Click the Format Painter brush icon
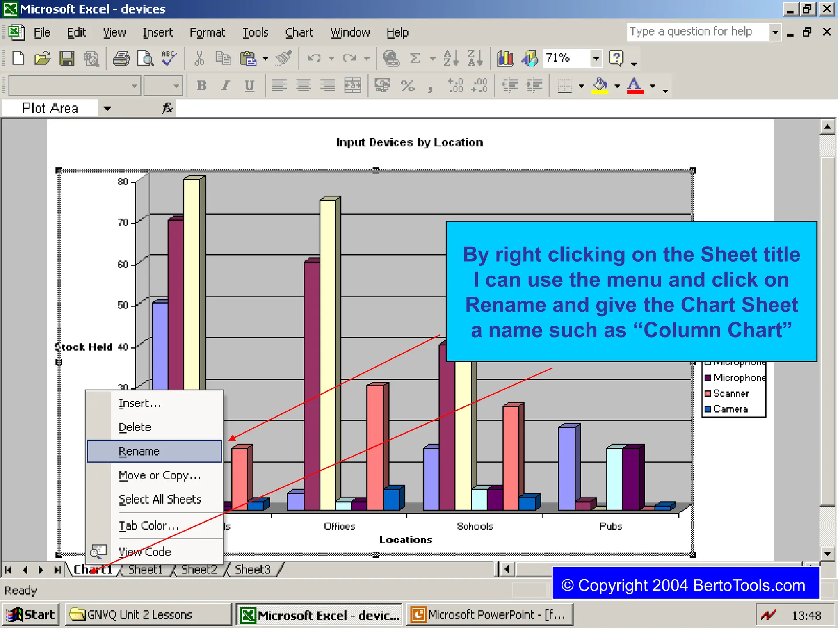Image resolution: width=840 pixels, height=630 pixels. (x=283, y=59)
